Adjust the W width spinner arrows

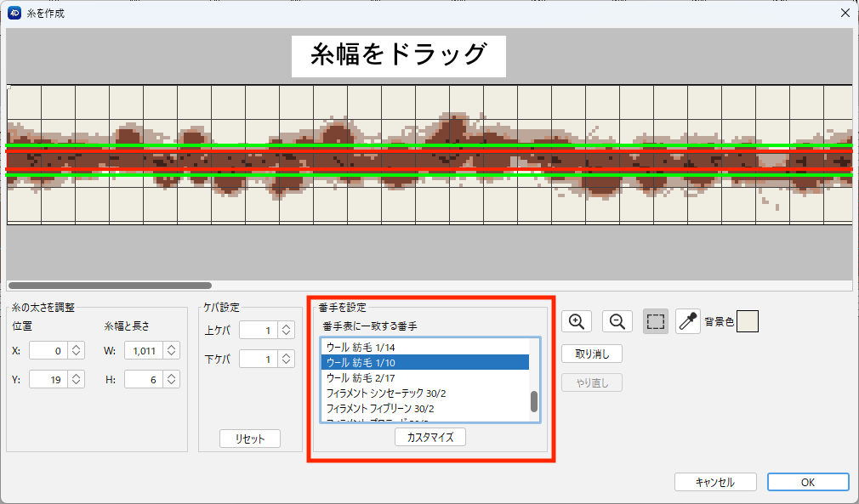click(172, 351)
